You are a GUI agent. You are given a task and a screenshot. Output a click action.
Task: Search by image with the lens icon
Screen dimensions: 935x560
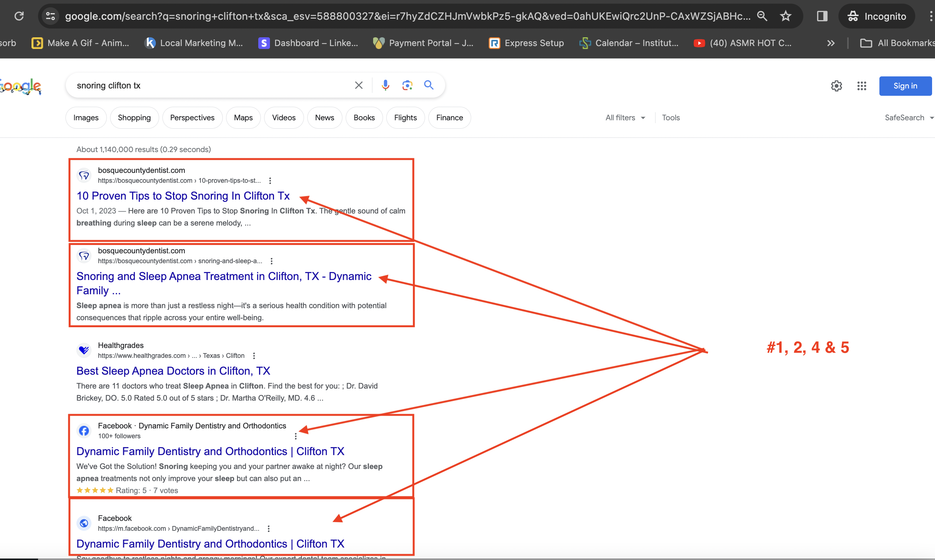[x=407, y=85]
